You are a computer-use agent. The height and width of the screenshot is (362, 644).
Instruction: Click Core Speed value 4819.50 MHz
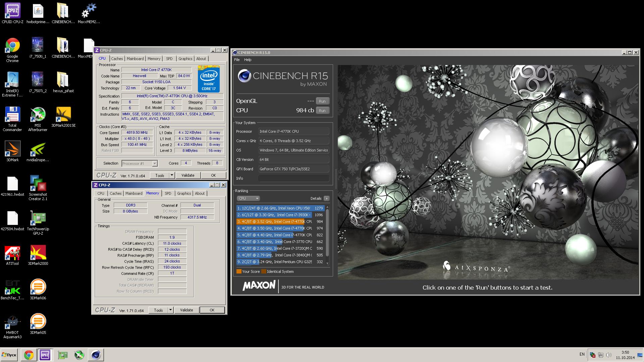(137, 132)
